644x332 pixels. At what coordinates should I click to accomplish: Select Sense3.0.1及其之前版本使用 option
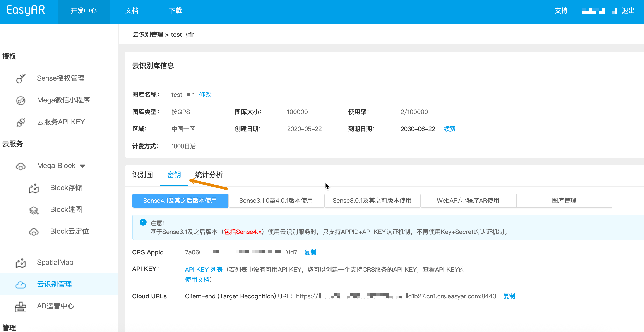[372, 201]
